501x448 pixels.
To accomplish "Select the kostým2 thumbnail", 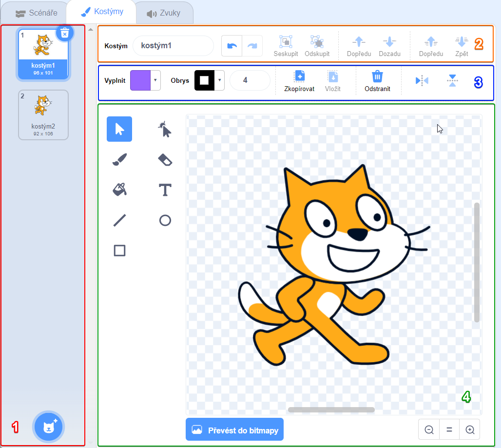I will click(43, 114).
